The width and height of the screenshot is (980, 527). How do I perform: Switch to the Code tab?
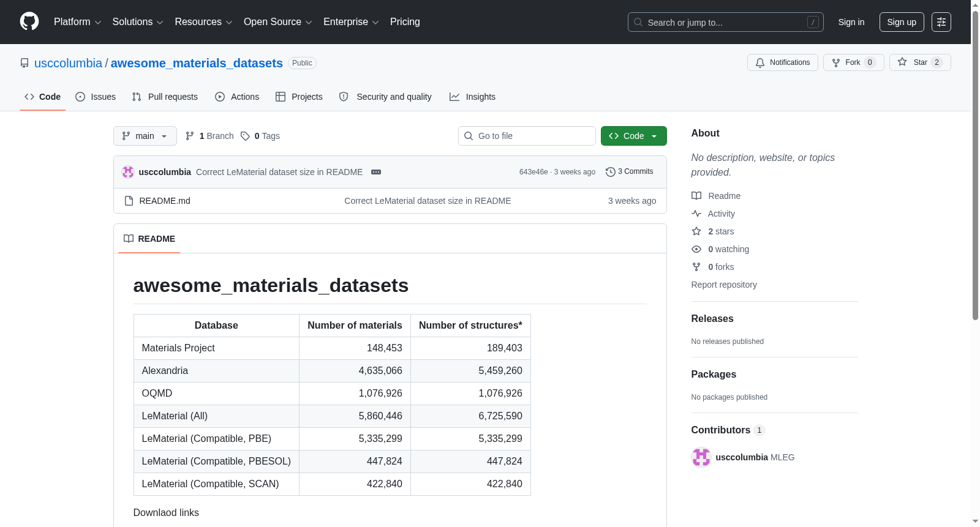point(43,97)
